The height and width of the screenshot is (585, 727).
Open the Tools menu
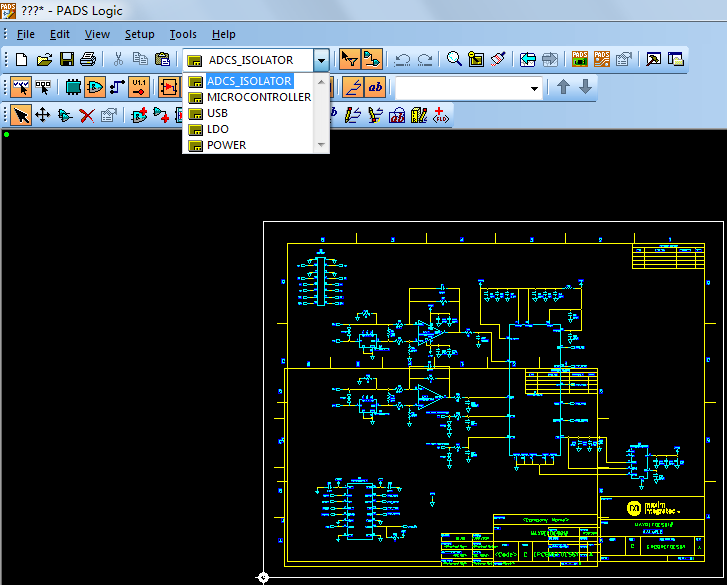point(183,34)
